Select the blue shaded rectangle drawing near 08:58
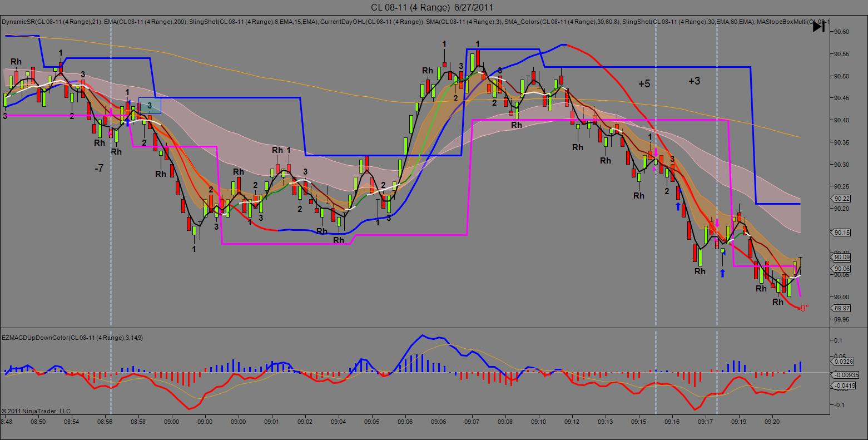The height and width of the screenshot is (440, 868). (x=150, y=106)
